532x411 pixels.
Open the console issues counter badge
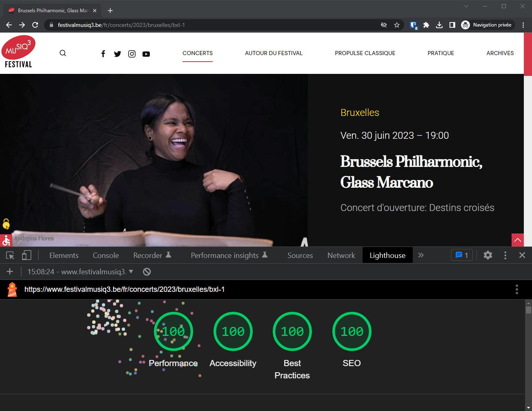coord(462,255)
